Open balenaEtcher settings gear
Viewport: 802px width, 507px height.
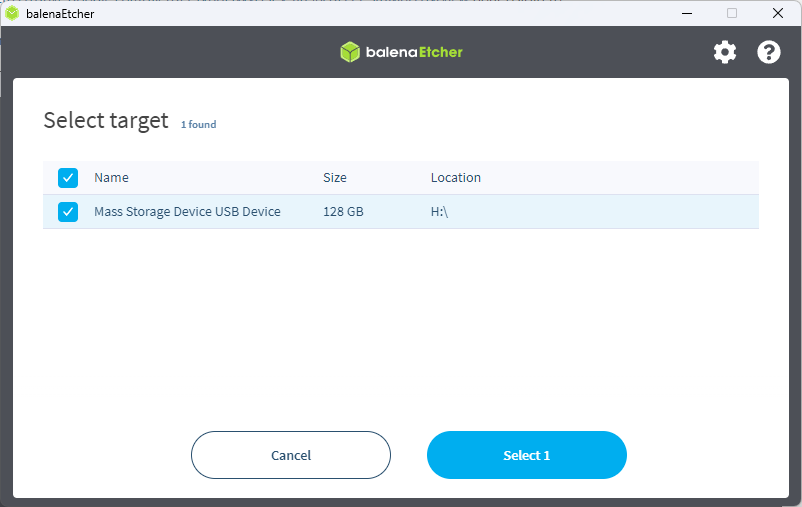tap(725, 52)
